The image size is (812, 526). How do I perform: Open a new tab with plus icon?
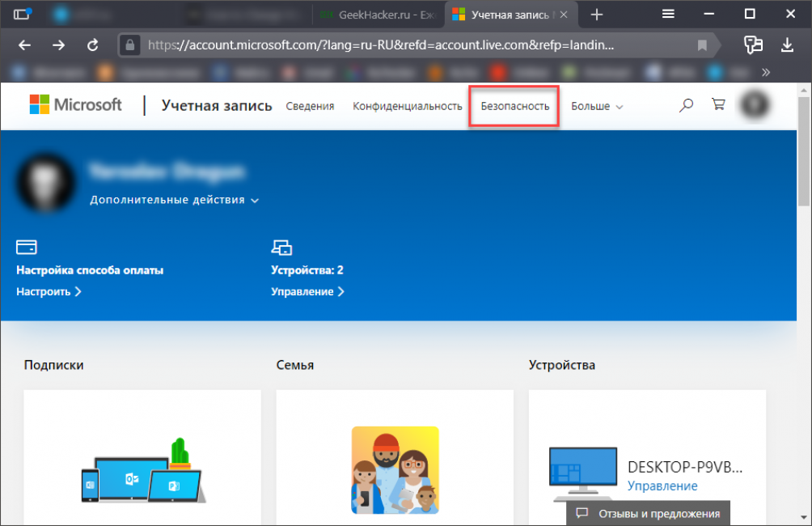pos(597,15)
